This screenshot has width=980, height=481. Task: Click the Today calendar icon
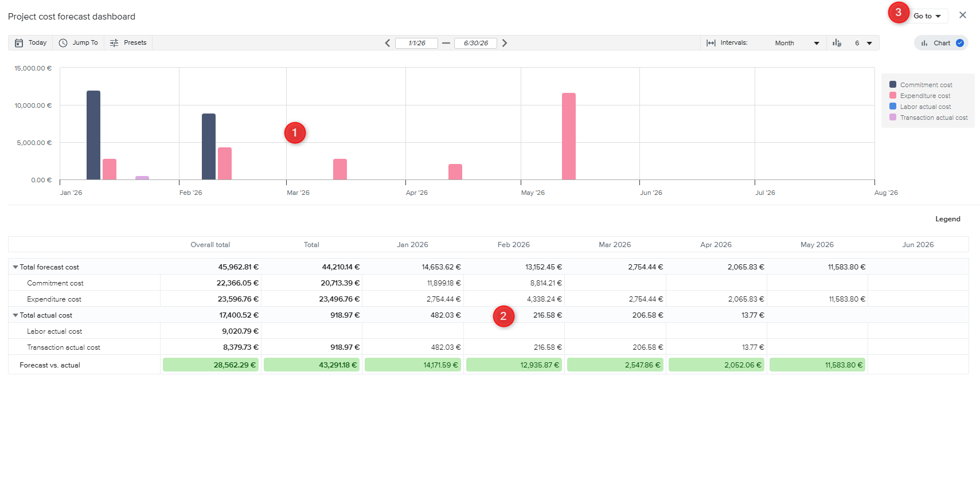pyautogui.click(x=19, y=43)
